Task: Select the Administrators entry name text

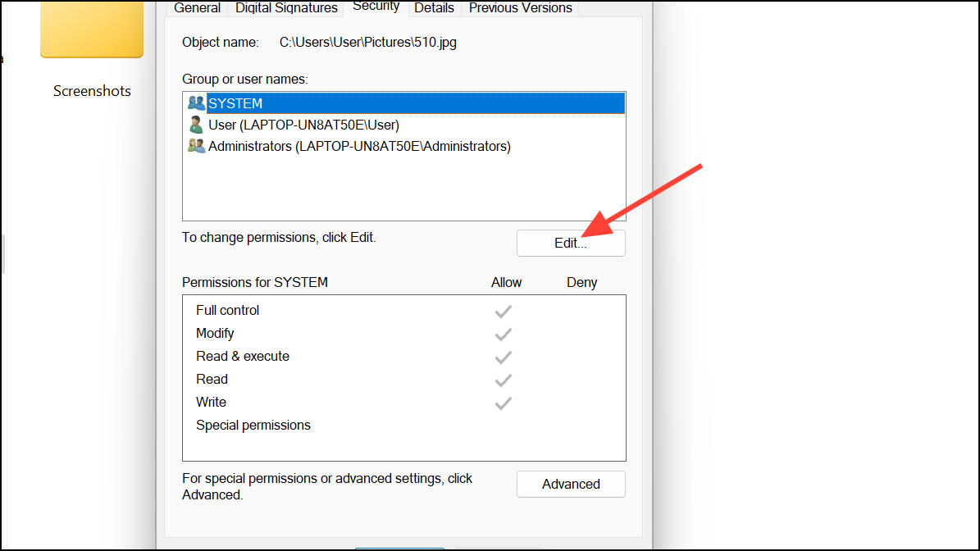Action: tap(359, 146)
